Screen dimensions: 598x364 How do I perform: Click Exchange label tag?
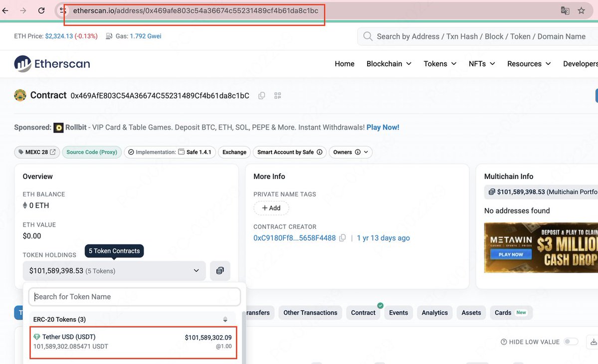[234, 152]
